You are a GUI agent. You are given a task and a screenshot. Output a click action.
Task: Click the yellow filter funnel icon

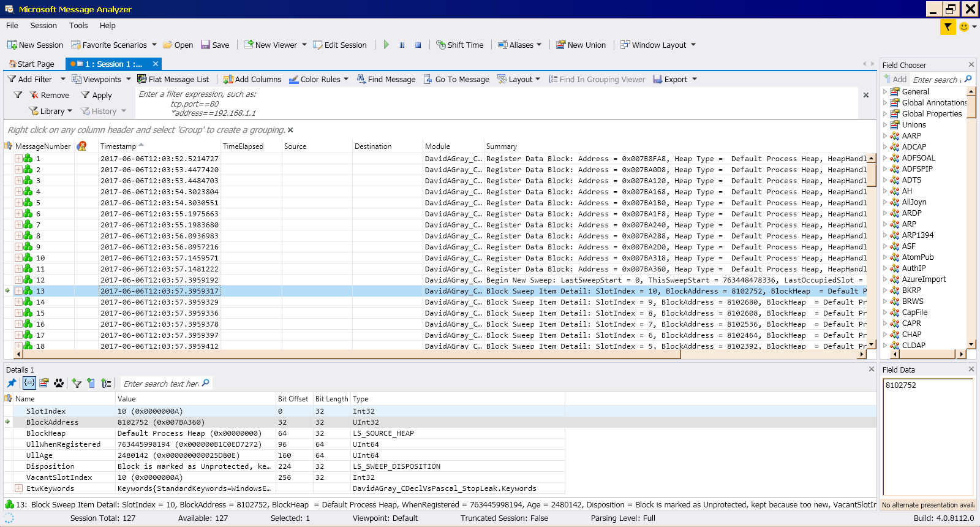click(948, 27)
